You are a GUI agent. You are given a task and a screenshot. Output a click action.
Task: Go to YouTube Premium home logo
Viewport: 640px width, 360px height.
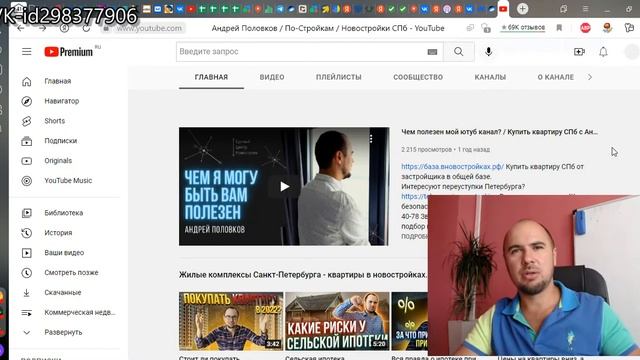69,52
